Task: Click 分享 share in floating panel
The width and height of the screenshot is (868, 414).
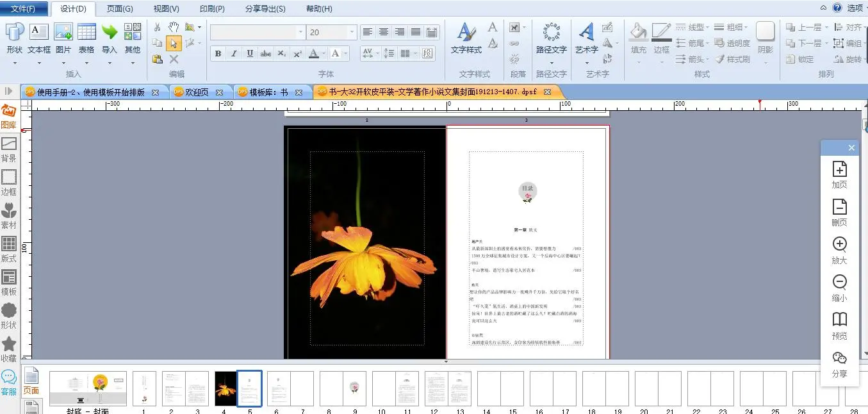Action: pos(839,363)
